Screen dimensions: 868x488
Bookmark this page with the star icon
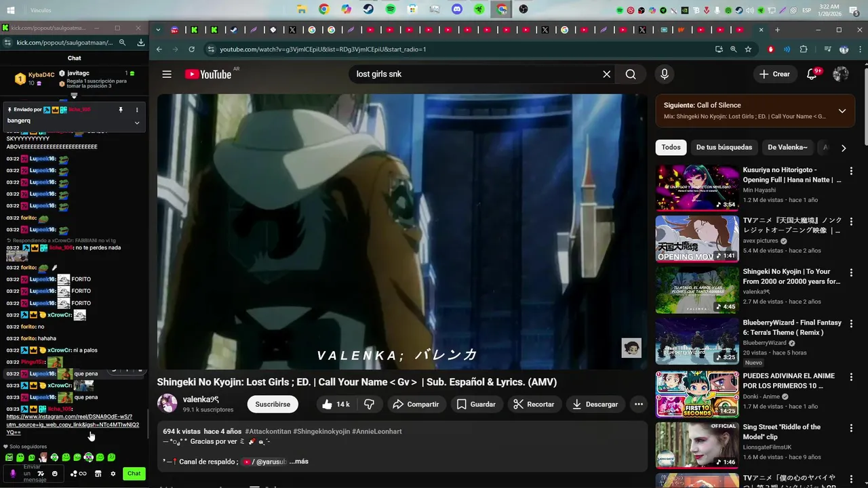pos(748,49)
